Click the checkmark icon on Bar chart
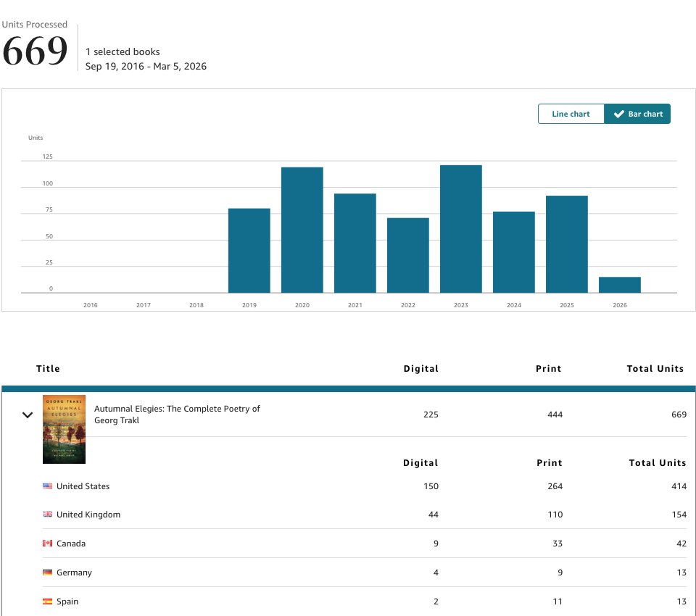This screenshot has height=616, width=696. [618, 114]
